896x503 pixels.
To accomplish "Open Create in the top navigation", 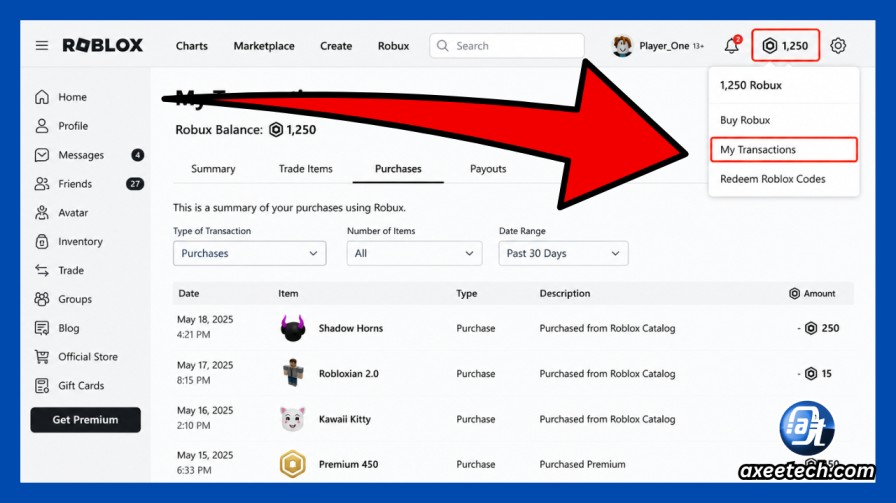I will tap(336, 46).
